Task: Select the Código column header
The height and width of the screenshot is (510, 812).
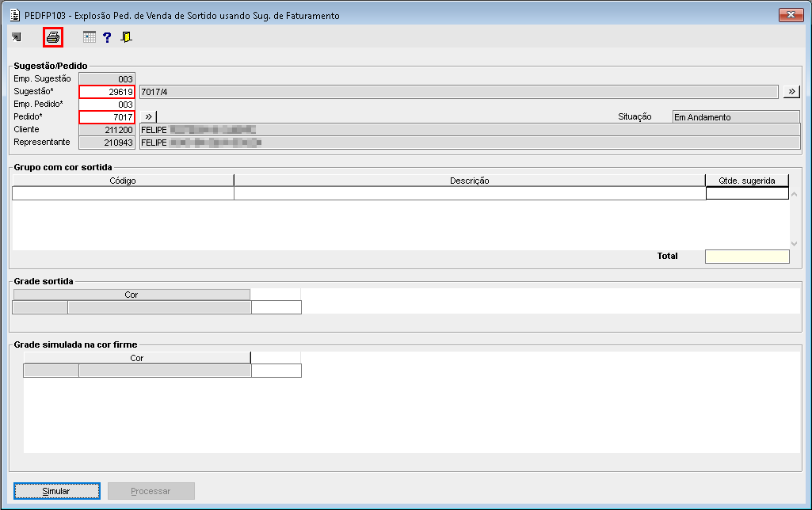Action: point(123,181)
